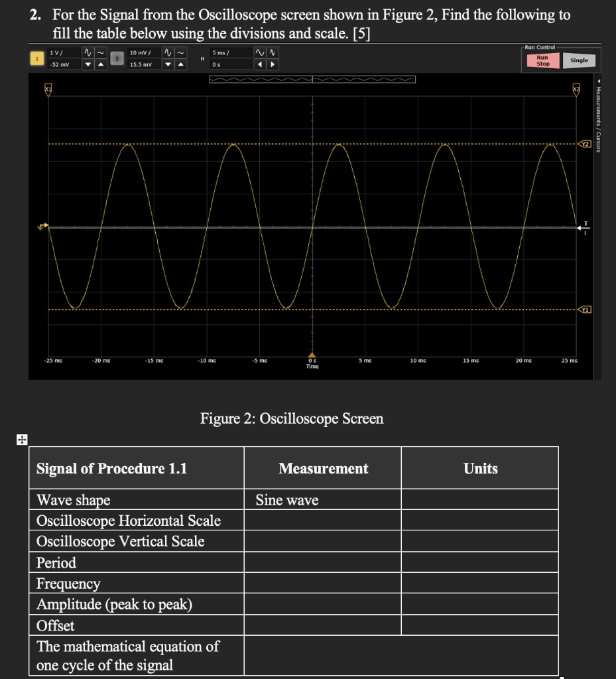Click the Channel 2 voltage scale up arrow

(x=181, y=63)
